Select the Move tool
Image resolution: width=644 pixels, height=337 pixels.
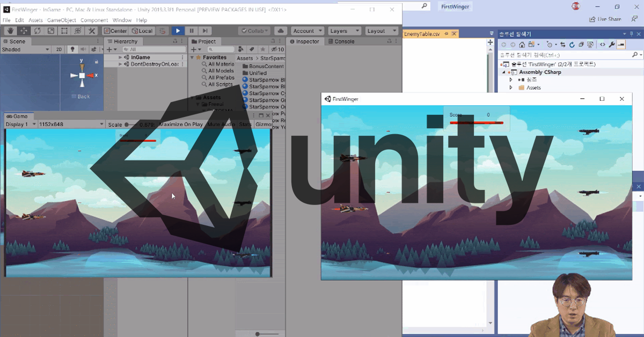coord(24,31)
